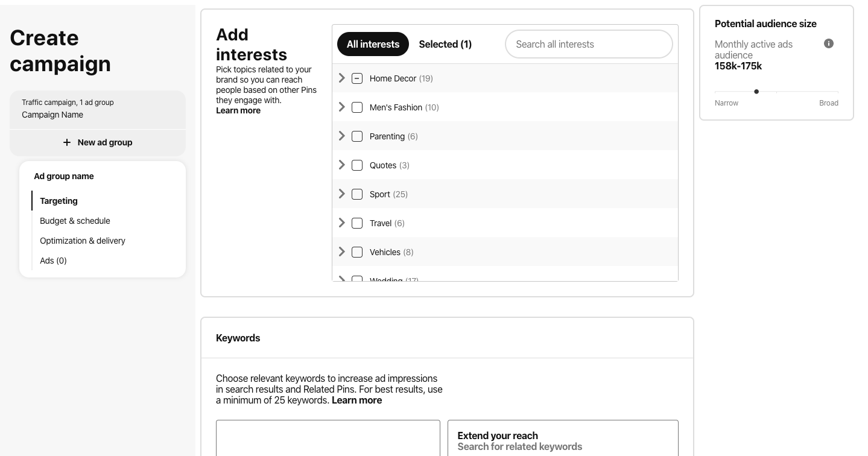Click the info icon beside audience size

[x=828, y=43]
